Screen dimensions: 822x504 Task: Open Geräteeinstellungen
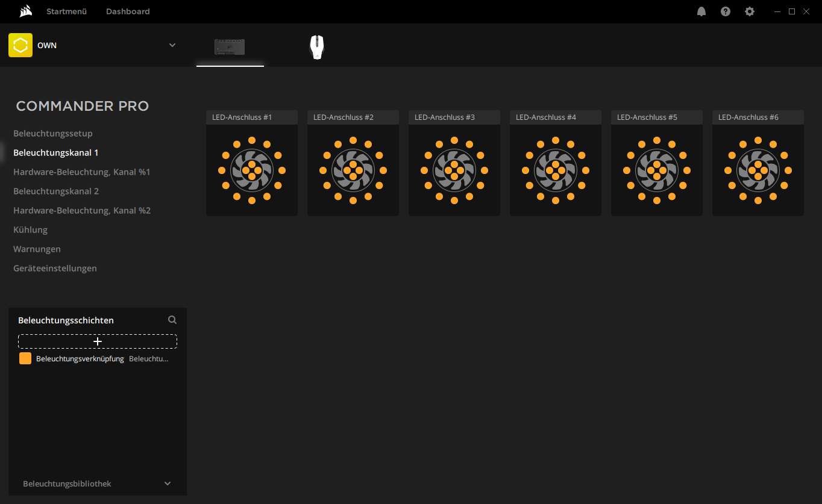(x=55, y=268)
